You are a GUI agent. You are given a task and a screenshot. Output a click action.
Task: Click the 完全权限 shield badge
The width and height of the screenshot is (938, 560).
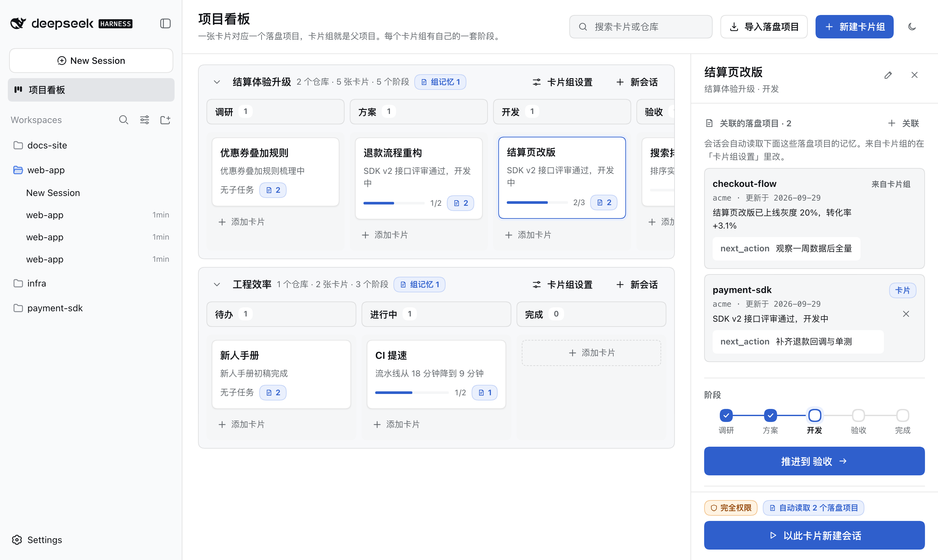pyautogui.click(x=731, y=508)
